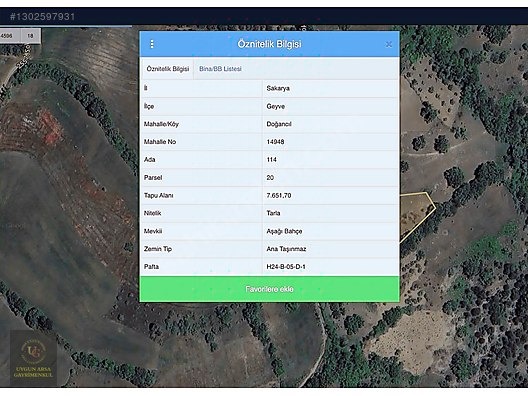The image size is (528, 396).
Task: Close the Öznitelik Bilgisi dialog
Action: pos(389,44)
